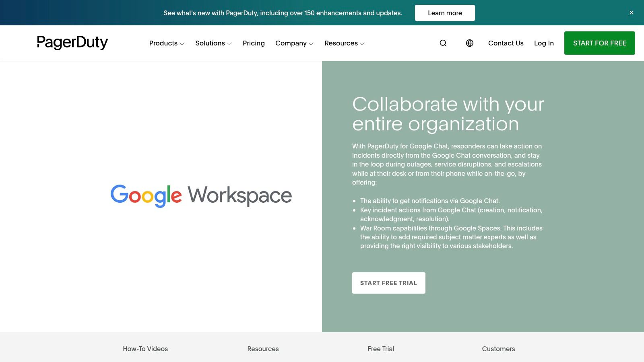Image resolution: width=644 pixels, height=362 pixels.
Task: Dismiss the announcement banner with the X
Action: click(631, 12)
